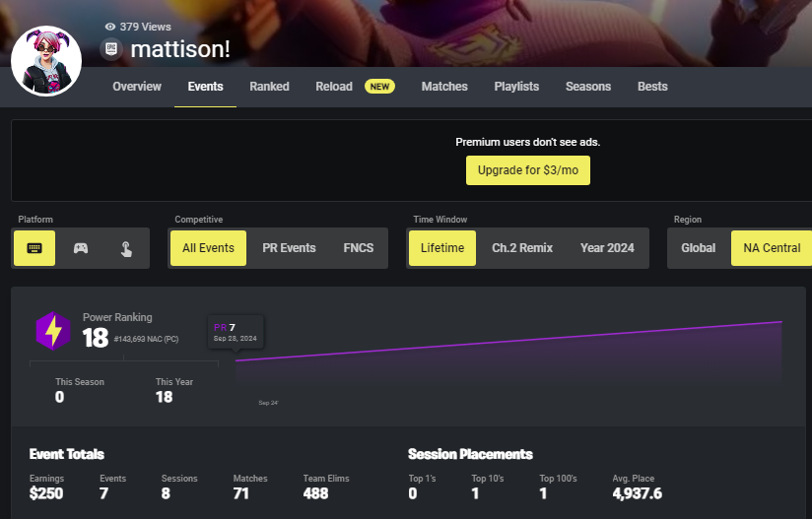Click the This Year value 18
The image size is (812, 519).
click(165, 397)
